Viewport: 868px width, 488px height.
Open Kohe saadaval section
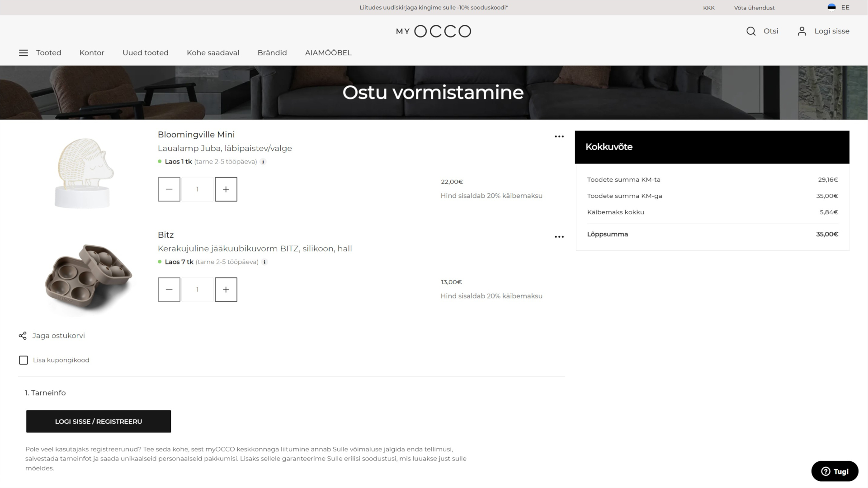point(213,53)
